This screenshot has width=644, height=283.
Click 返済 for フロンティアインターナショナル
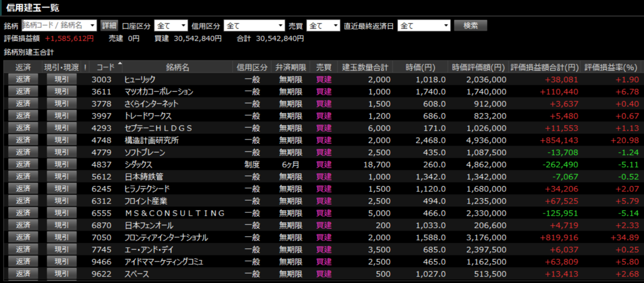pyautogui.click(x=23, y=237)
